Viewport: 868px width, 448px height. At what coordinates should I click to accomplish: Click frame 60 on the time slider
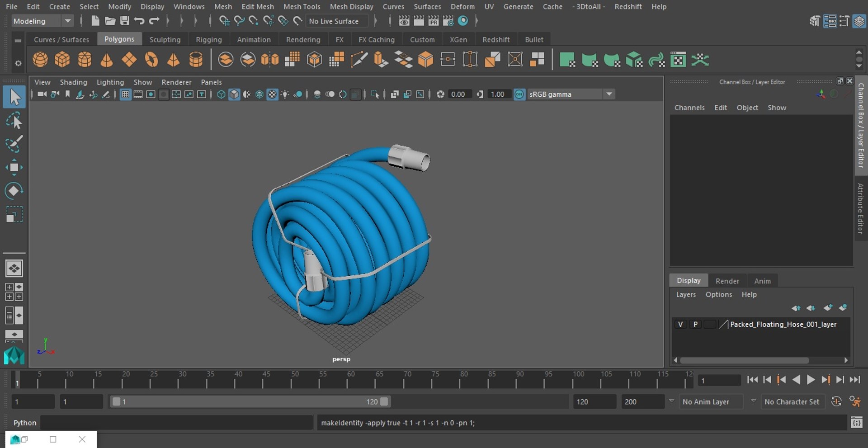348,381
